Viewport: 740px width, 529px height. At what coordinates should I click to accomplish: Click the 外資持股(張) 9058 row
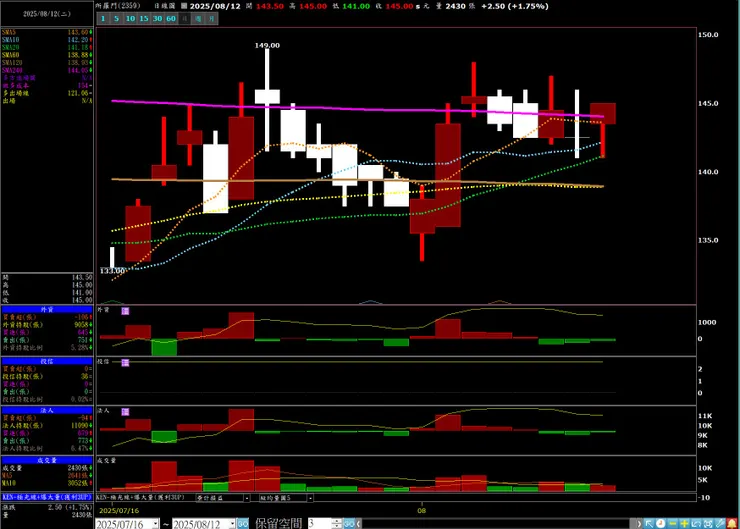(x=47, y=325)
